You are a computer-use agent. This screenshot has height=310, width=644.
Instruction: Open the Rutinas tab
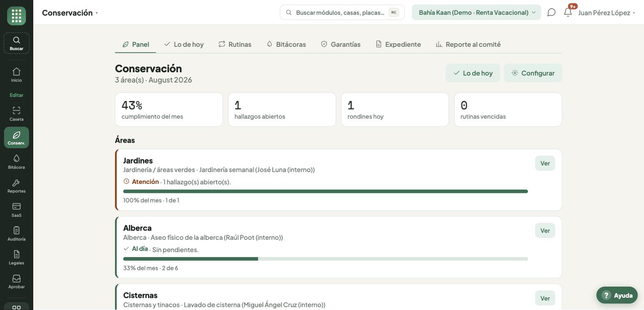[x=235, y=44]
